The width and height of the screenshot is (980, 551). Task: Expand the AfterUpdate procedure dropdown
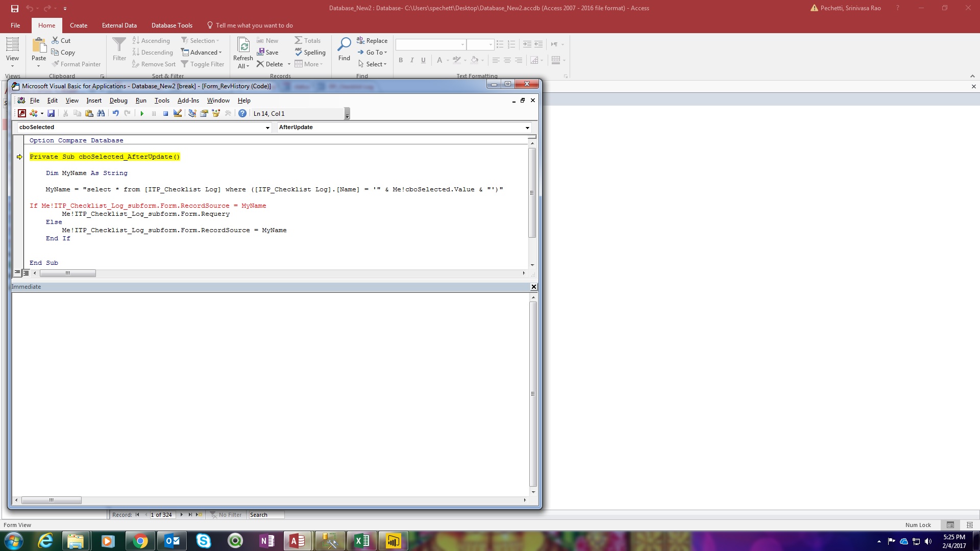coord(527,128)
